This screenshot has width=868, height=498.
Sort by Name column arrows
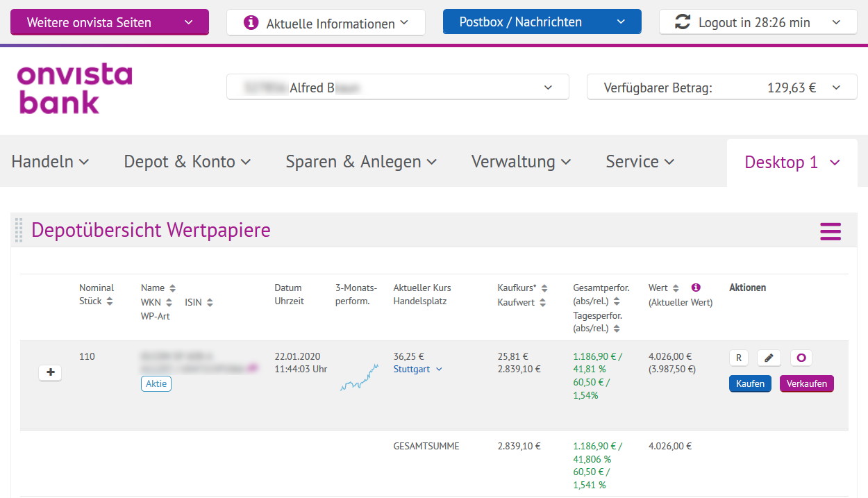[172, 288]
